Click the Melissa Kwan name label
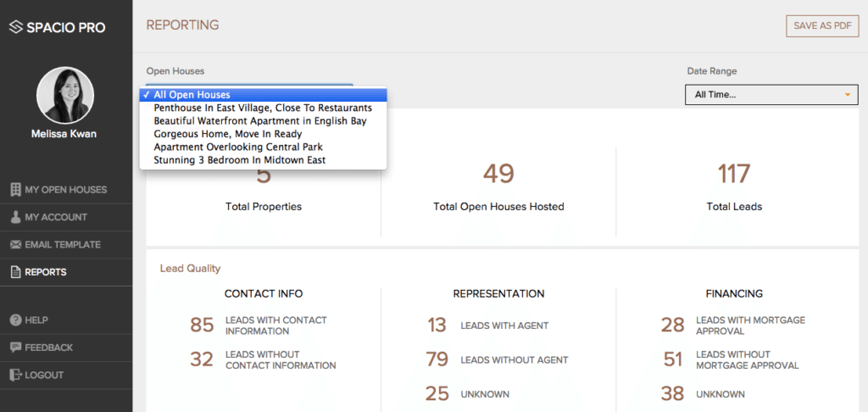Image resolution: width=868 pixels, height=412 pixels. click(65, 134)
